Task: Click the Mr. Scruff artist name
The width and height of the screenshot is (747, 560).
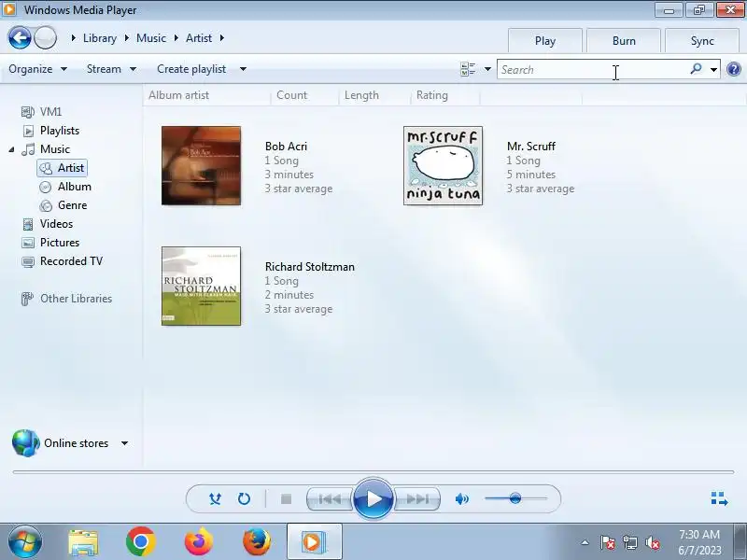Action: [531, 147]
